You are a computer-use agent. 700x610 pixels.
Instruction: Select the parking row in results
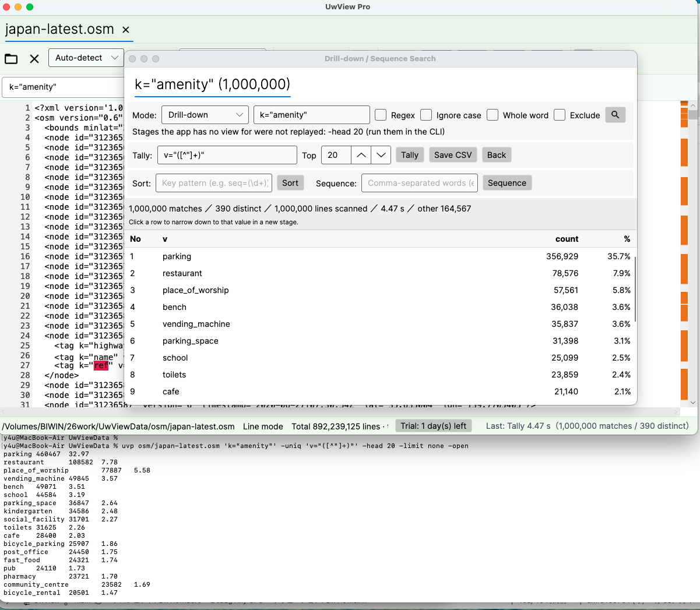[381, 256]
